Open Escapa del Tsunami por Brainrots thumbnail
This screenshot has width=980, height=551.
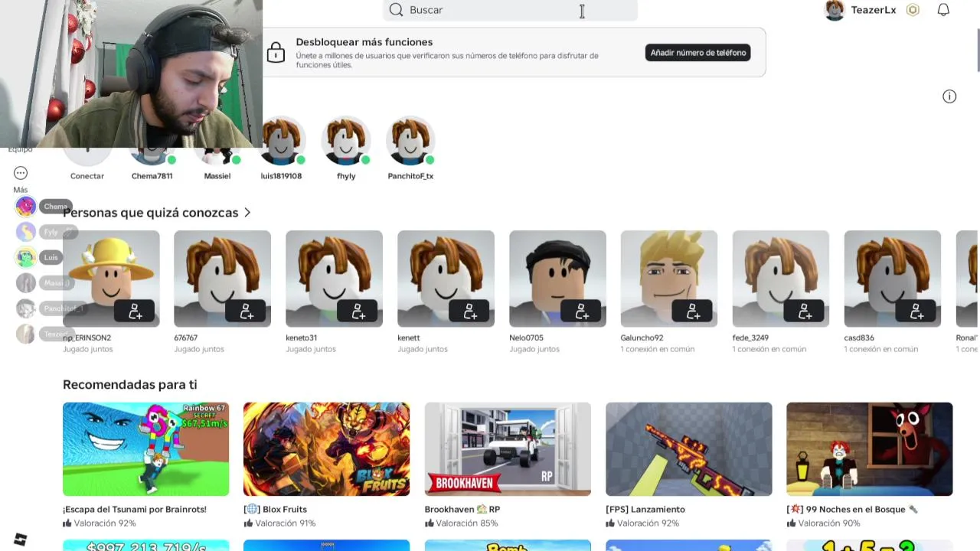(145, 449)
